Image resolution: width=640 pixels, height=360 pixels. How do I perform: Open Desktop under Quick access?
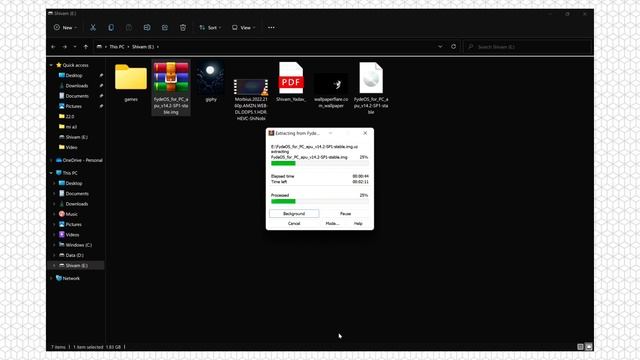(x=74, y=76)
